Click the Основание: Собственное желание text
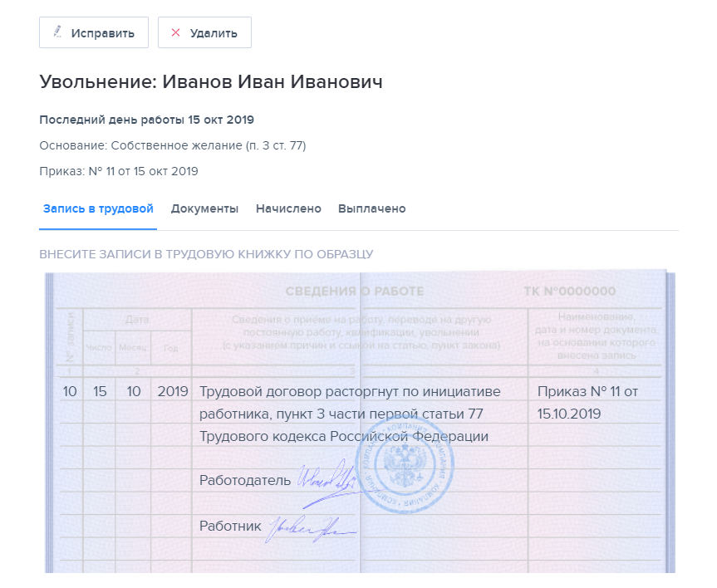Screen dimensions: 717x588 [x=173, y=145]
